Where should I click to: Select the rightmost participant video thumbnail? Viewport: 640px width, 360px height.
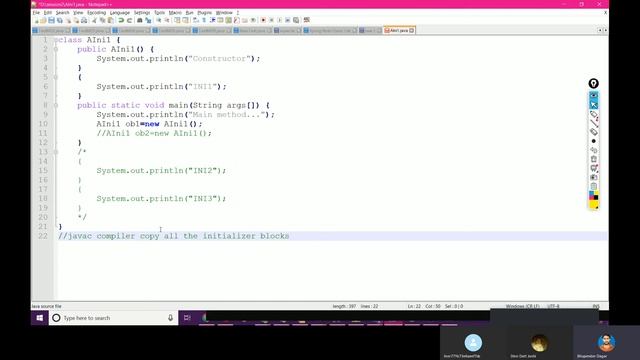(606, 342)
